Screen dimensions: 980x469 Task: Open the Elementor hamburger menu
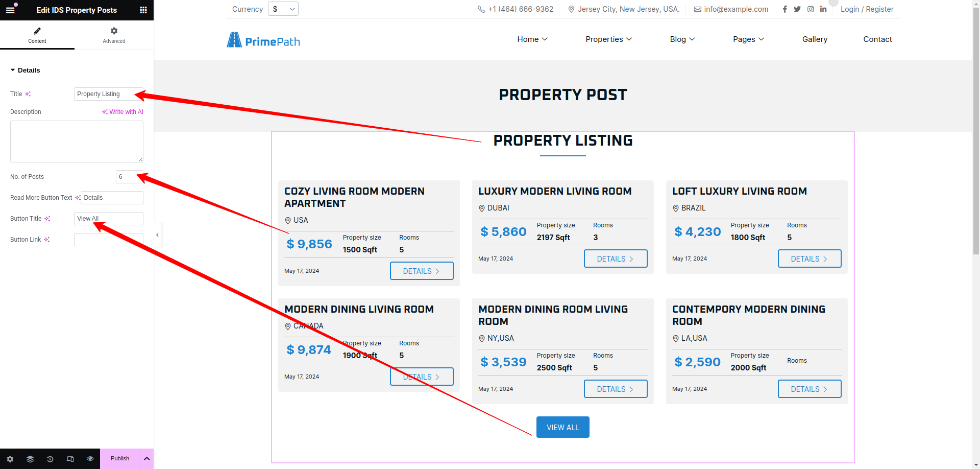click(10, 10)
